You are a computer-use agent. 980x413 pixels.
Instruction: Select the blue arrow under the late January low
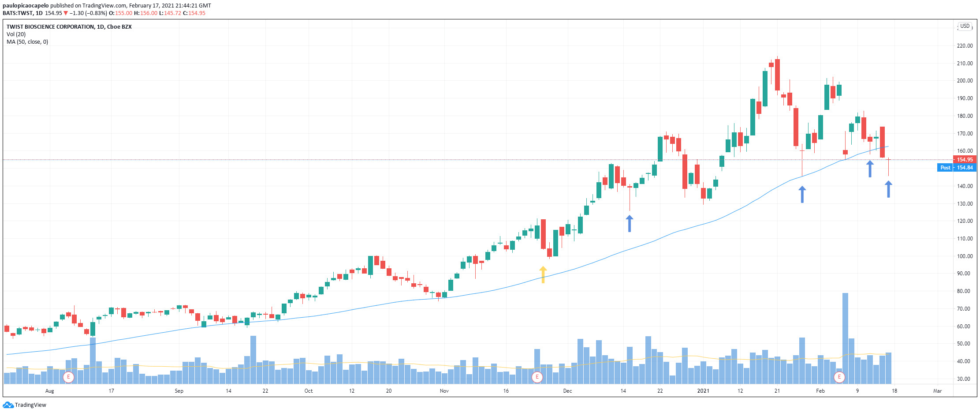tap(802, 194)
